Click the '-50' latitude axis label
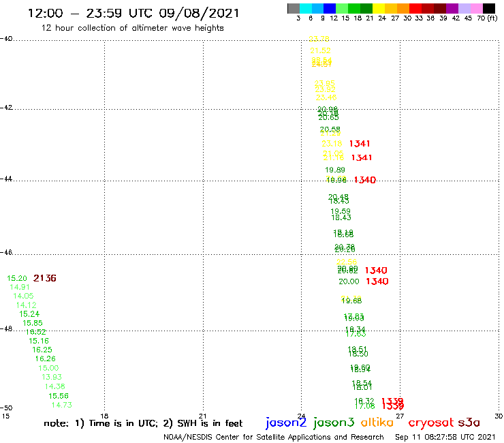Viewport: 504px width, 443px height. (6, 408)
